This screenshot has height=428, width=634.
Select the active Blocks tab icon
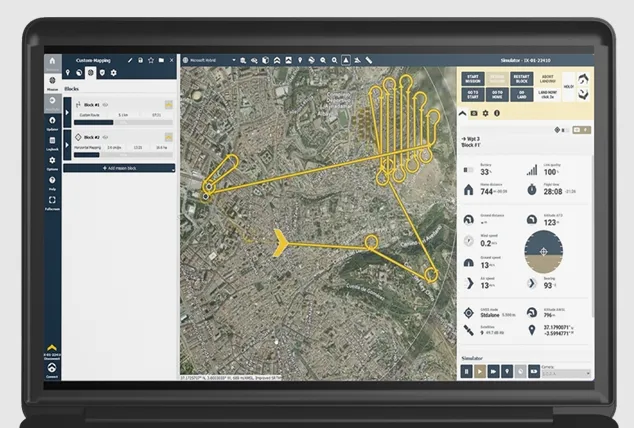(91, 73)
